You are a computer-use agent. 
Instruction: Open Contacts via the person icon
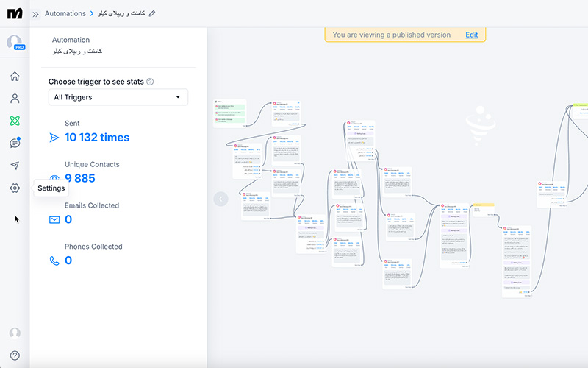pos(15,99)
